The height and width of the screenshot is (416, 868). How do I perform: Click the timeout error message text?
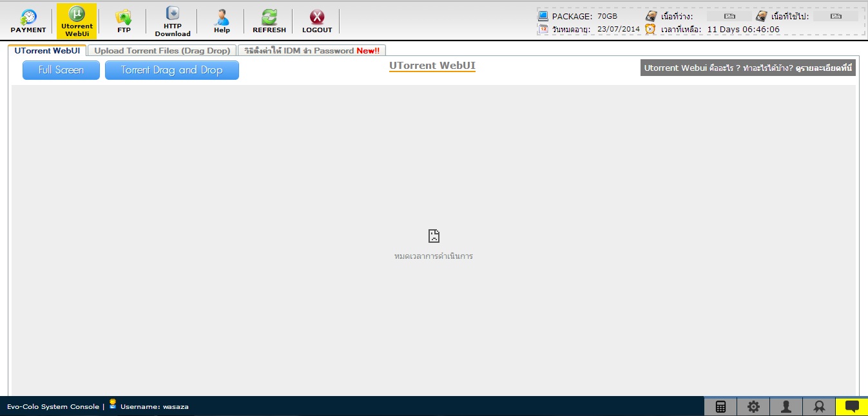click(x=434, y=256)
